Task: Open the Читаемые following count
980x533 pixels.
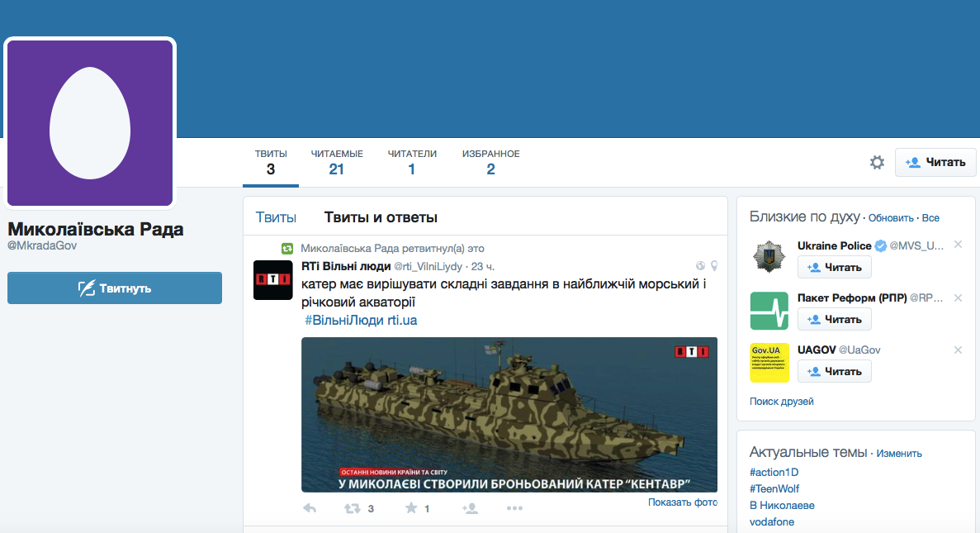Action: pos(336,163)
